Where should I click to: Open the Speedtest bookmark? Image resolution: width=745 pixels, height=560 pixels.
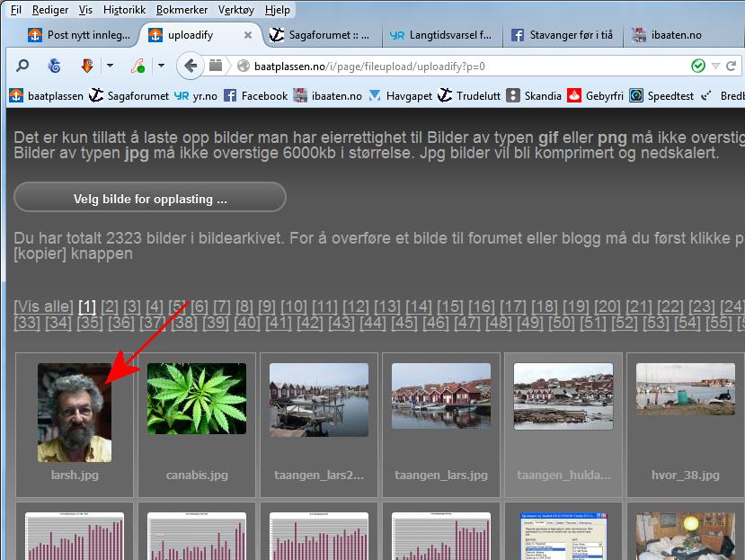pos(661,96)
